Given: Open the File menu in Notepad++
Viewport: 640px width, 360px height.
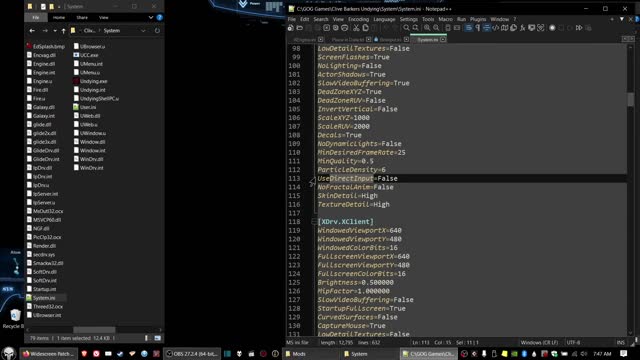Looking at the screenshot, I should click(x=291, y=19).
